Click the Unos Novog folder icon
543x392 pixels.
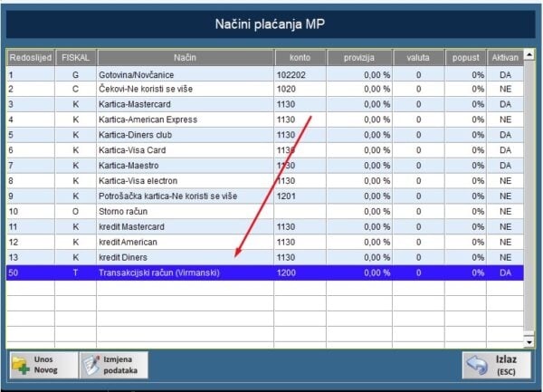point(22,365)
